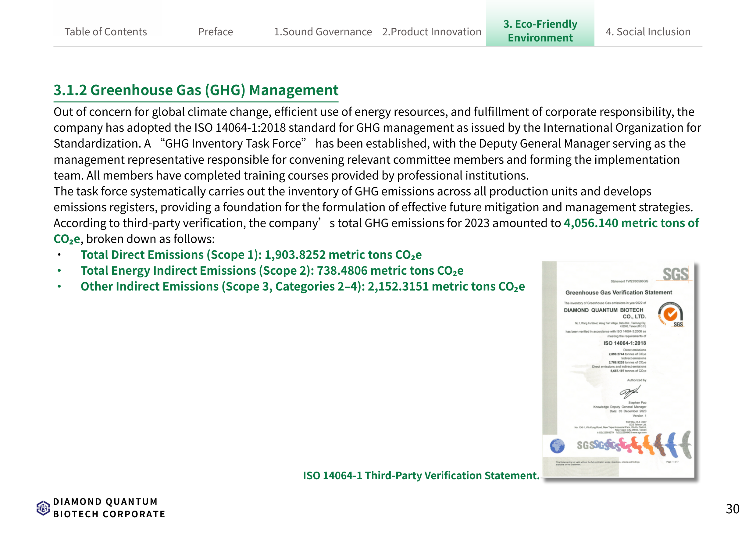Click the 3.1.2 Greenhouse Gas Management heading
756x535 pixels.
coord(196,90)
